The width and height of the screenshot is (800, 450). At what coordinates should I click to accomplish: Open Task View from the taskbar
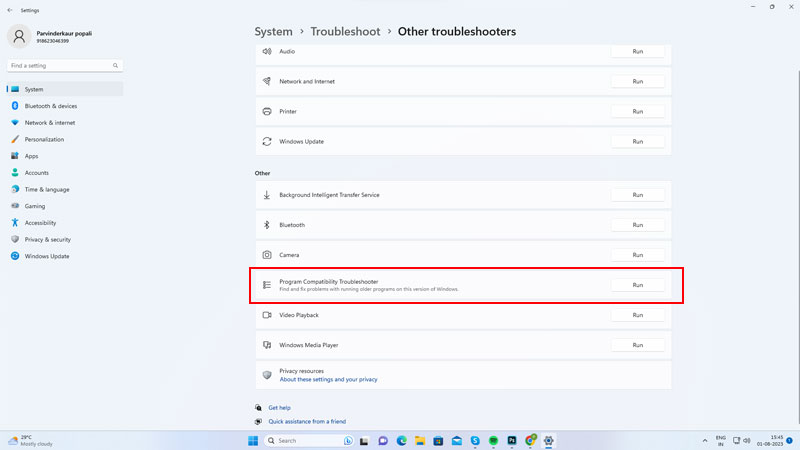tap(364, 441)
